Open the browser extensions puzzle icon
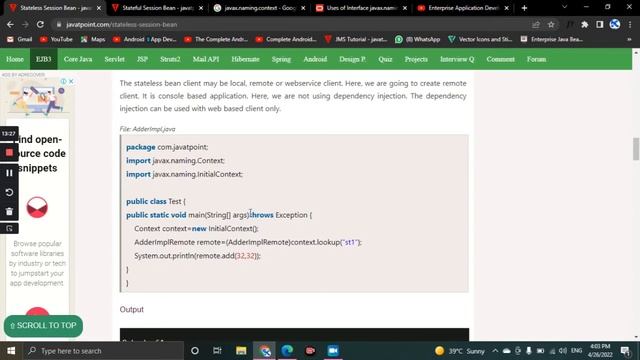Image resolution: width=640 pixels, height=360 pixels. click(584, 24)
